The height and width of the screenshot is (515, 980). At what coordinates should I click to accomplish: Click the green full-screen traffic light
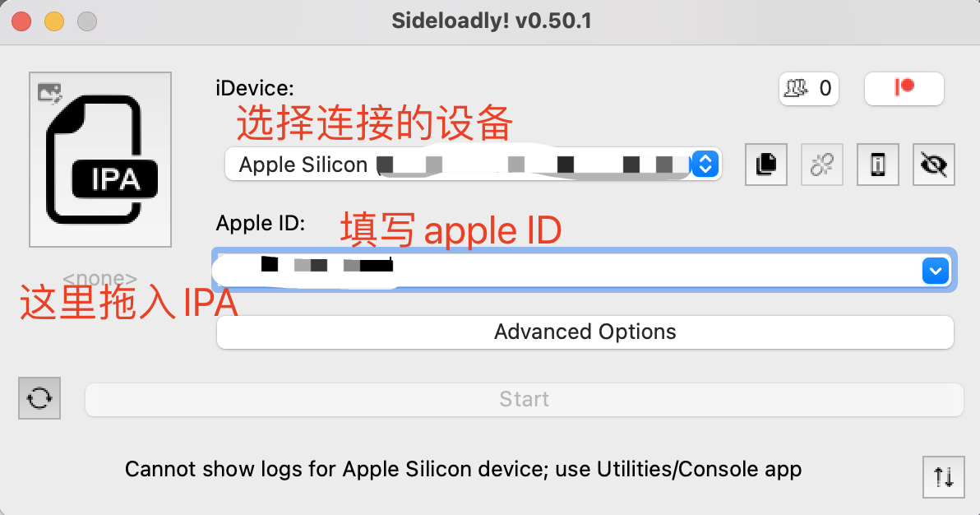pyautogui.click(x=86, y=21)
